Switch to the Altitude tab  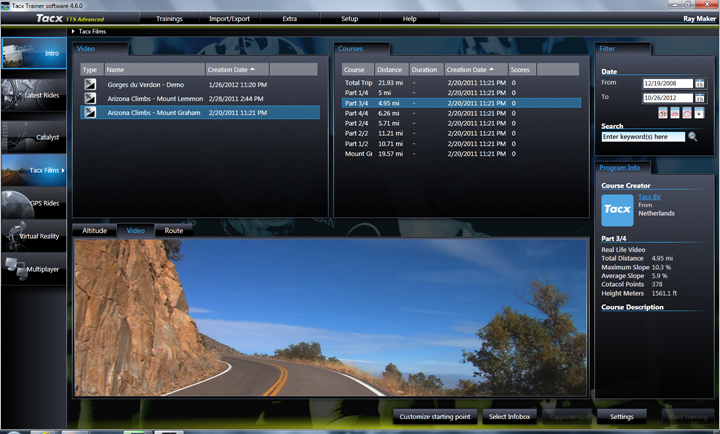point(95,231)
